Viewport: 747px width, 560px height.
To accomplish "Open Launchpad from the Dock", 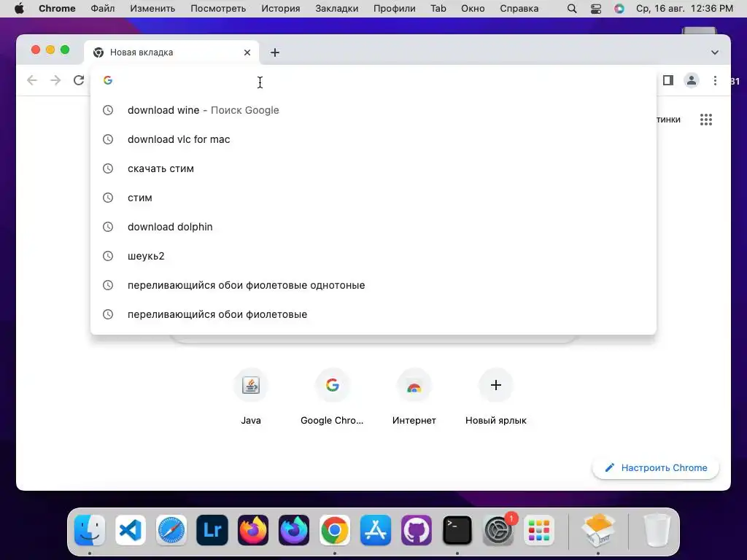I will [539, 530].
